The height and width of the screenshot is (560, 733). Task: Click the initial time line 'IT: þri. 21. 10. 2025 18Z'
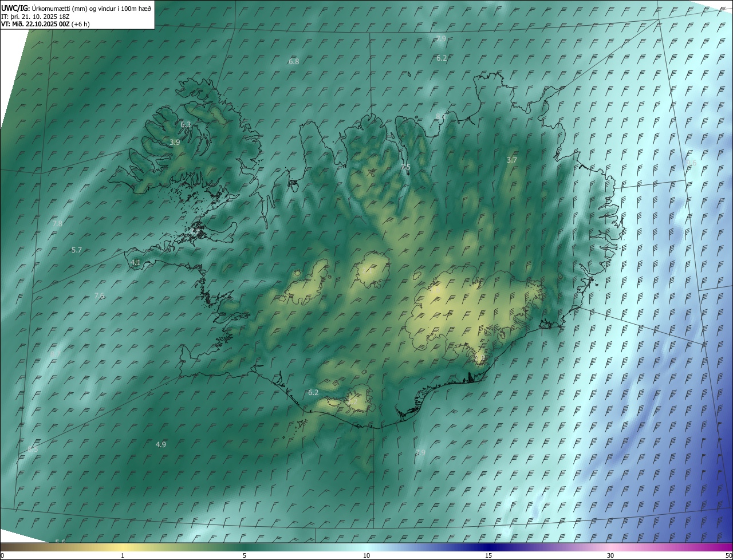click(35, 16)
